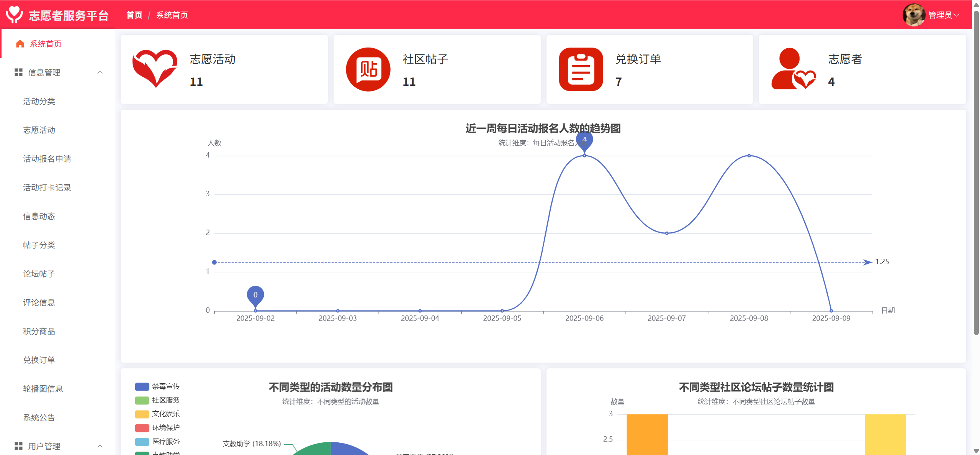This screenshot has width=980, height=455.
Task: Collapse the 用户管理 menu chevron
Action: point(100,446)
